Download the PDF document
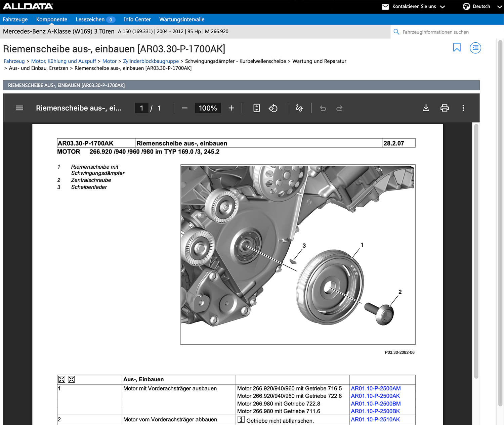The width and height of the screenshot is (504, 425). (x=426, y=108)
